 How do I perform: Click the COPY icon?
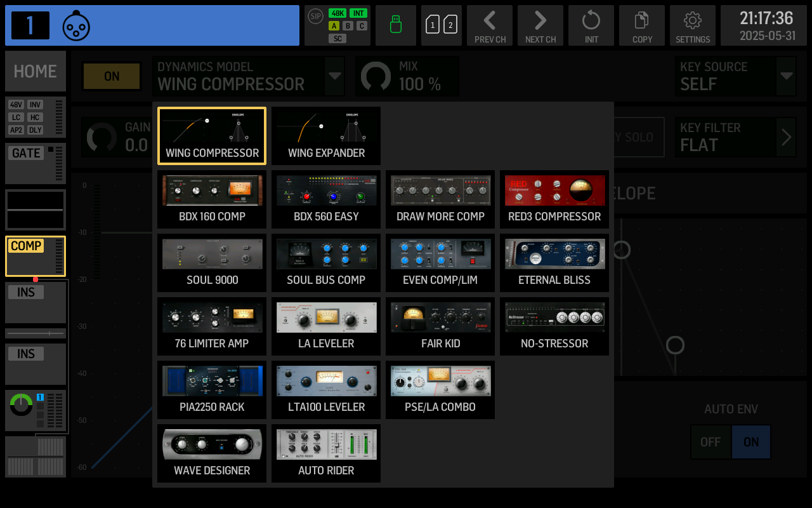642,25
